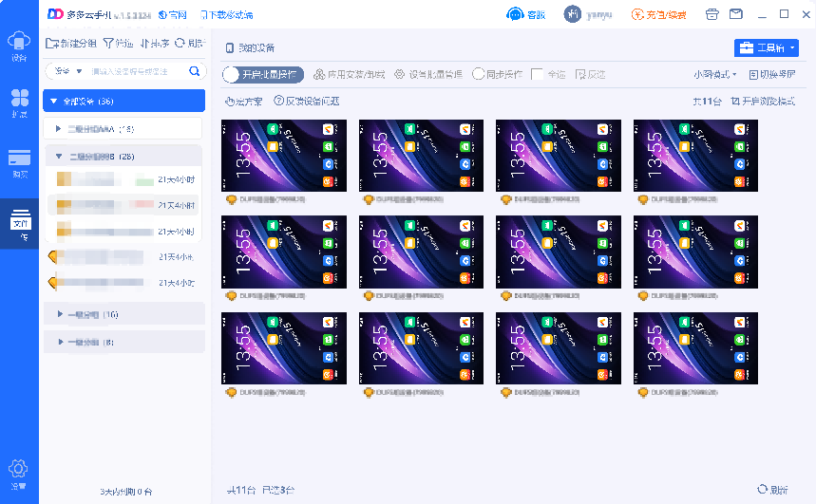This screenshot has height=504, width=816.
Task: Click the refresh icon above the device list
Action: coord(180,43)
